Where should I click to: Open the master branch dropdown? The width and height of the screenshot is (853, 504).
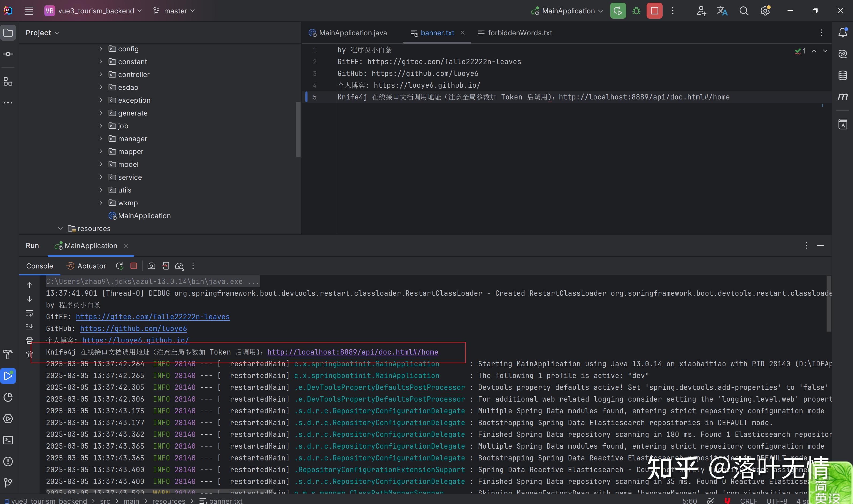pyautogui.click(x=174, y=10)
